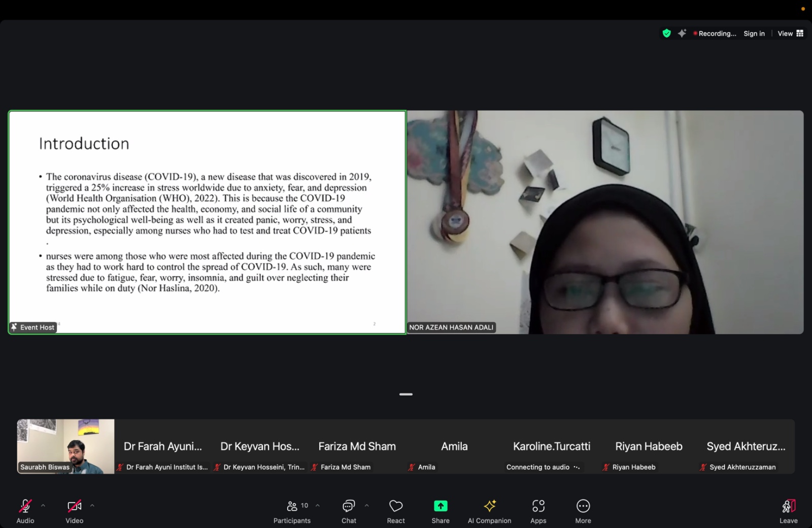This screenshot has width=812, height=528.
Task: Open the More options menu
Action: point(583,510)
